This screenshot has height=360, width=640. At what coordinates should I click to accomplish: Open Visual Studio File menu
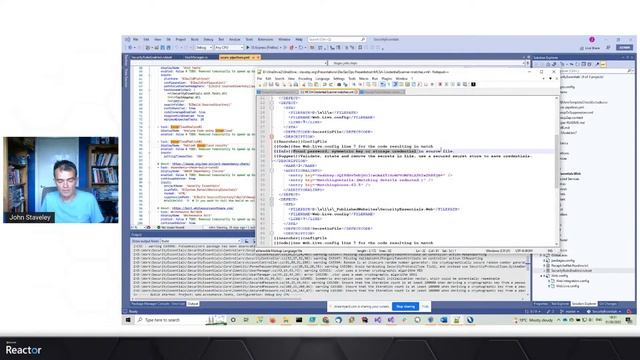coord(136,40)
